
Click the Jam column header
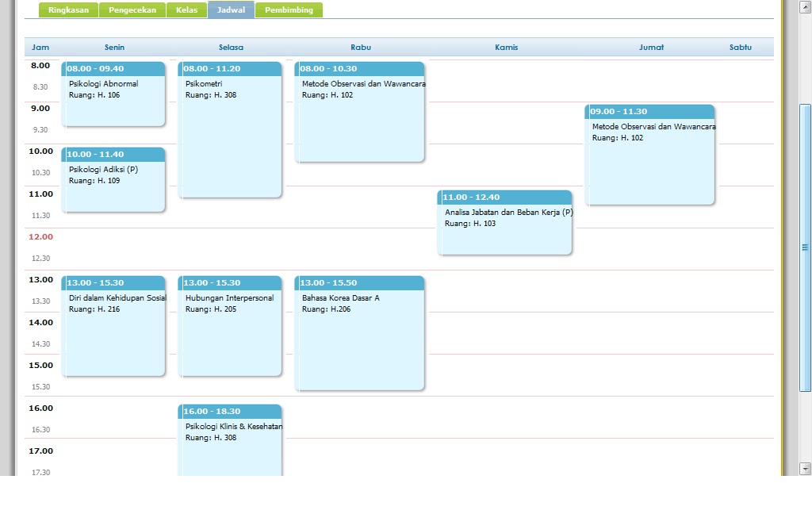(x=40, y=47)
